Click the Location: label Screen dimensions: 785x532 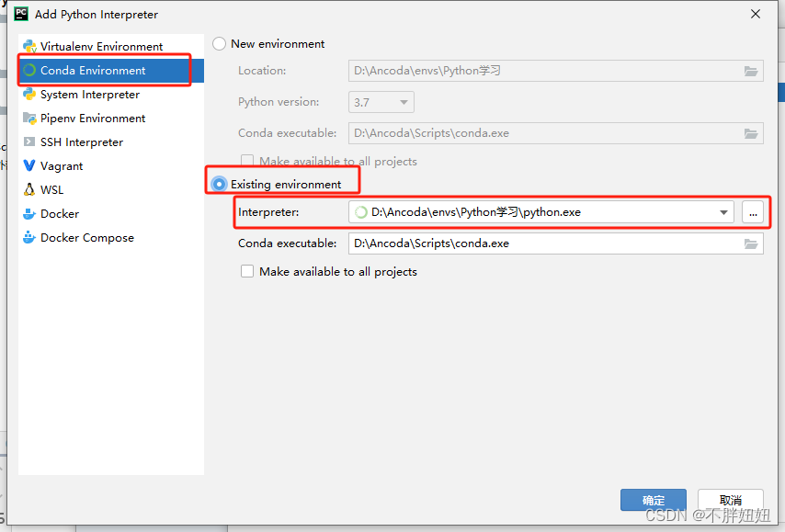pos(262,71)
